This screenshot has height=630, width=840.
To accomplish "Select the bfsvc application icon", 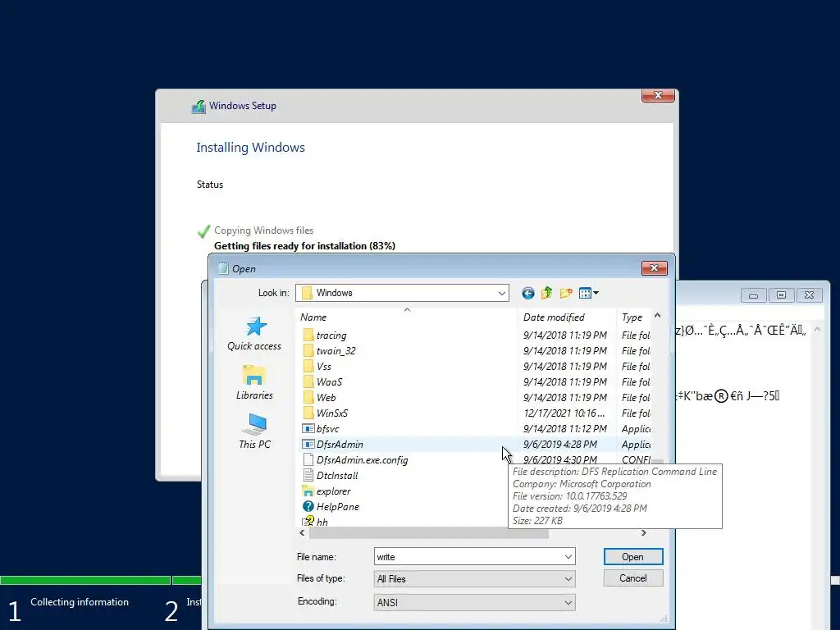I will (308, 428).
